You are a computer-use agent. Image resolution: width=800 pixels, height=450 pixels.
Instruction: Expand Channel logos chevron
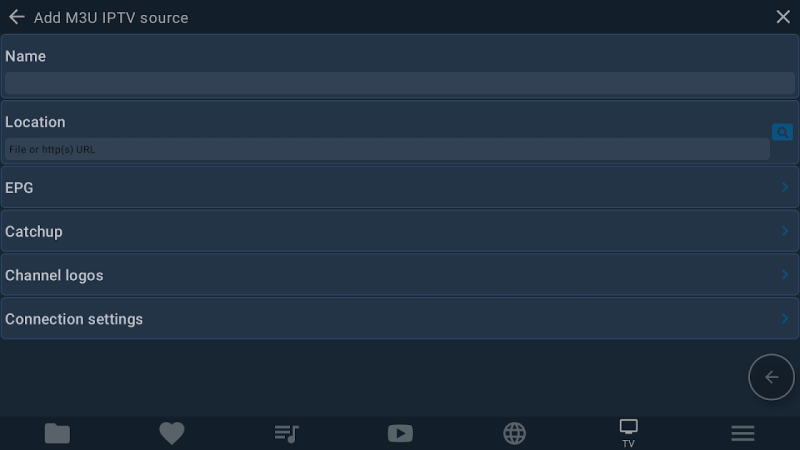click(x=785, y=275)
